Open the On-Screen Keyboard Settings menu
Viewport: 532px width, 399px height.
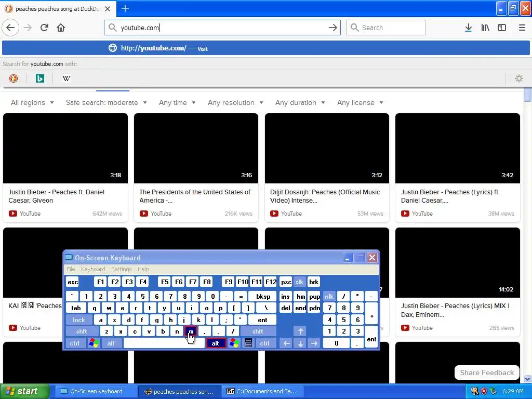click(121, 269)
